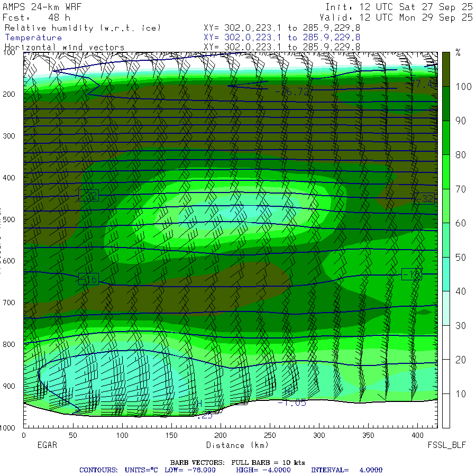Click the 150 distance-axis label
The width and height of the screenshot is (476, 476).
point(171,435)
